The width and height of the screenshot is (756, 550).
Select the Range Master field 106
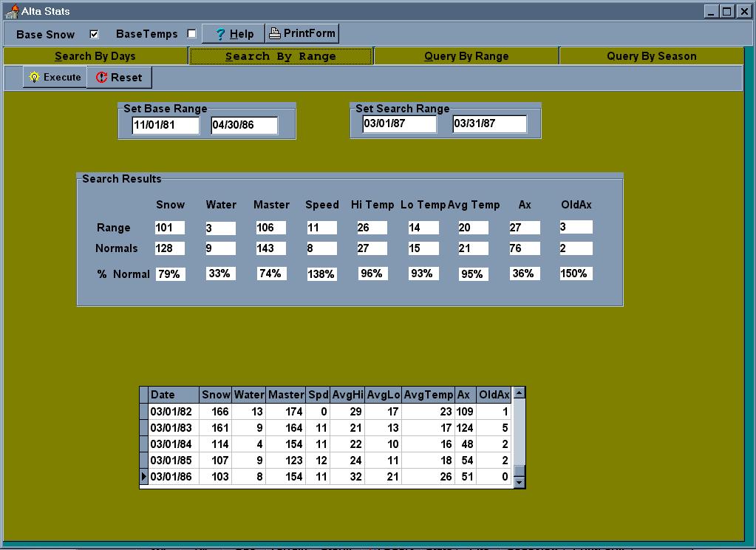pos(271,228)
